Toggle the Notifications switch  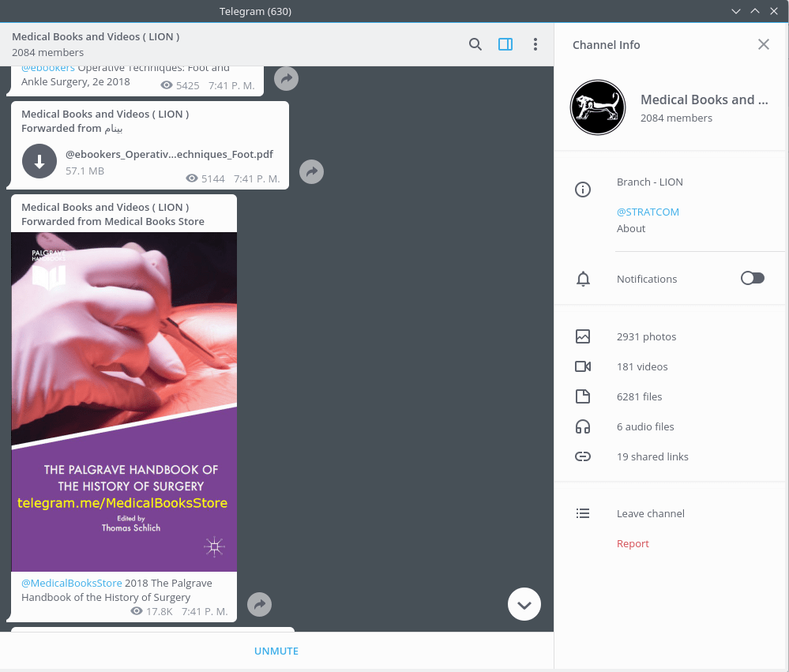pos(752,278)
